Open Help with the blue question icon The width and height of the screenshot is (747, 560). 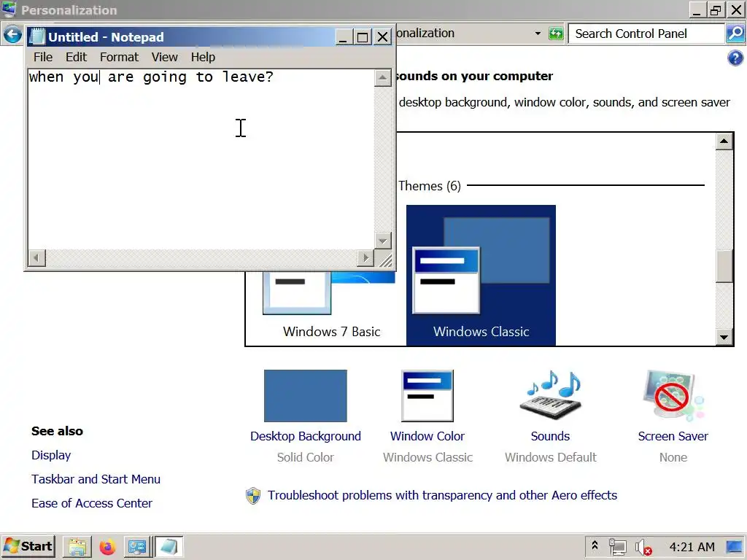pyautogui.click(x=735, y=58)
